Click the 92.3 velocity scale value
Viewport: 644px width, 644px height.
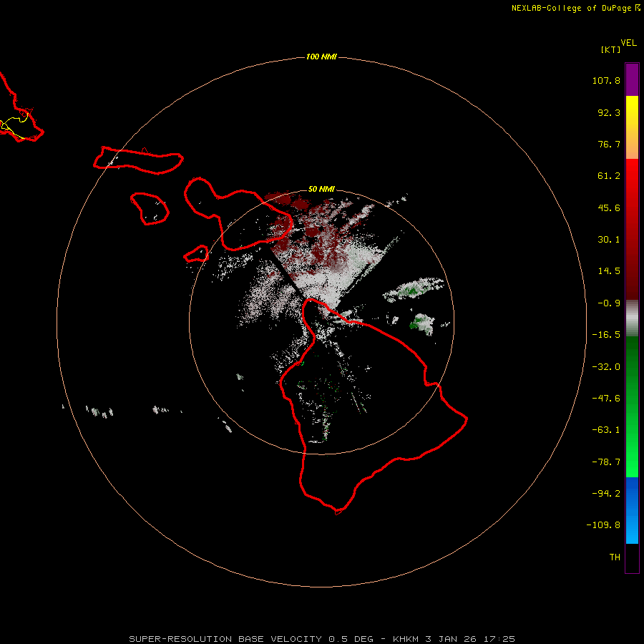tap(609, 112)
